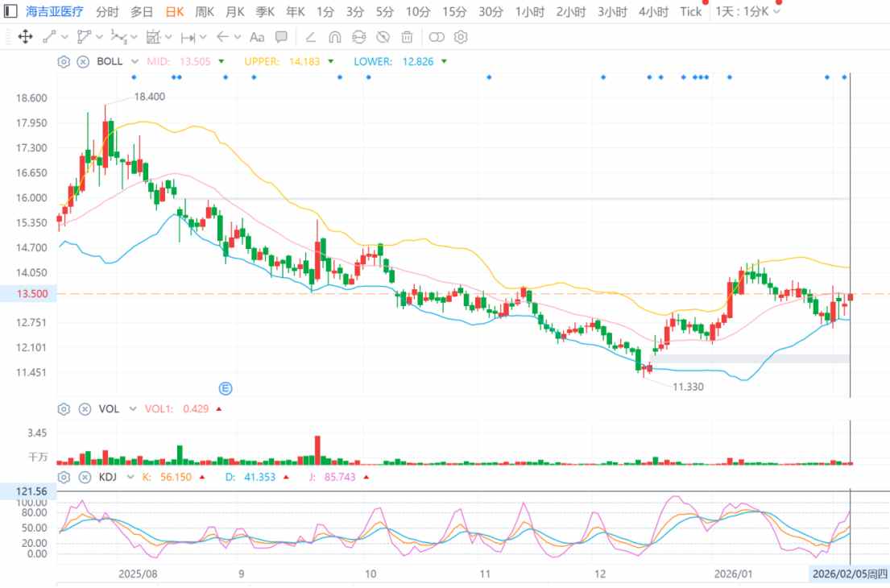The width and height of the screenshot is (890, 588).
Task: Toggle the left sidebar panel
Action: click(x=10, y=11)
